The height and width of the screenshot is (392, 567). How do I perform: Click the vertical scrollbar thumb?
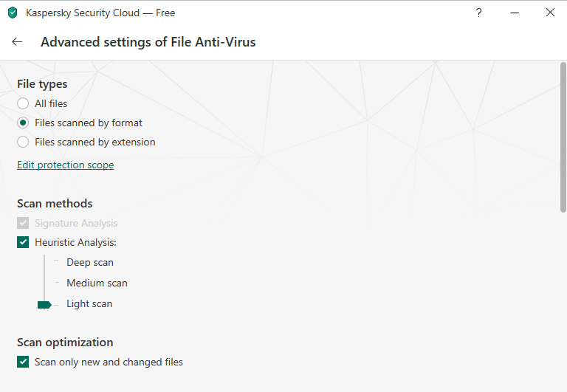(x=563, y=137)
